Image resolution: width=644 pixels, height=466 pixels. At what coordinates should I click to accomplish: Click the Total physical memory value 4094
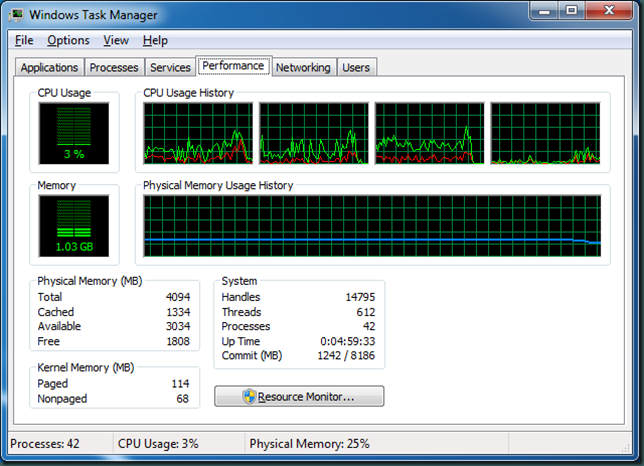[178, 297]
